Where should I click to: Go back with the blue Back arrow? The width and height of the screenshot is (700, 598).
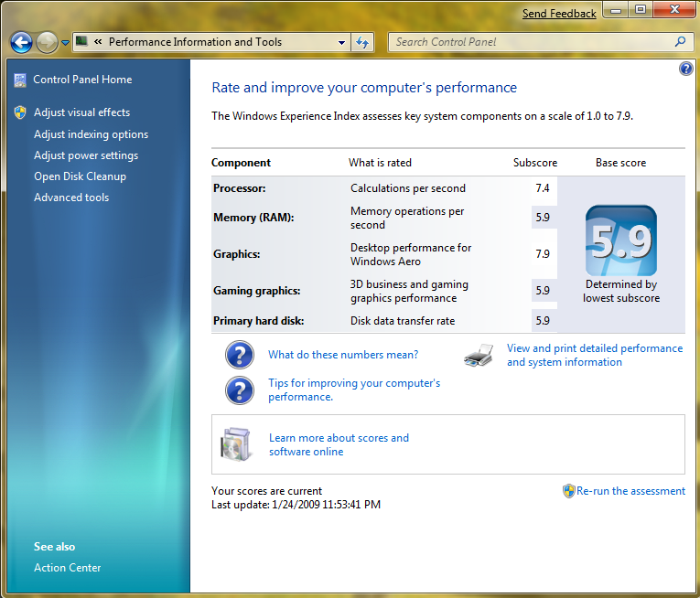click(x=21, y=43)
